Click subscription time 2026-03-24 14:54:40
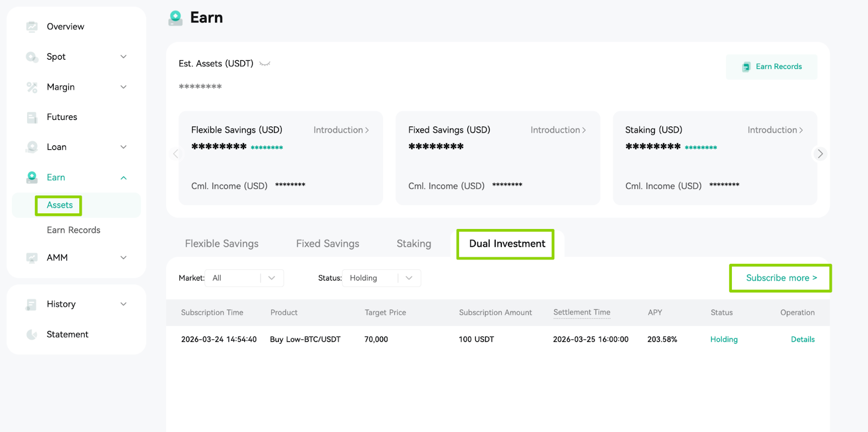 [219, 340]
